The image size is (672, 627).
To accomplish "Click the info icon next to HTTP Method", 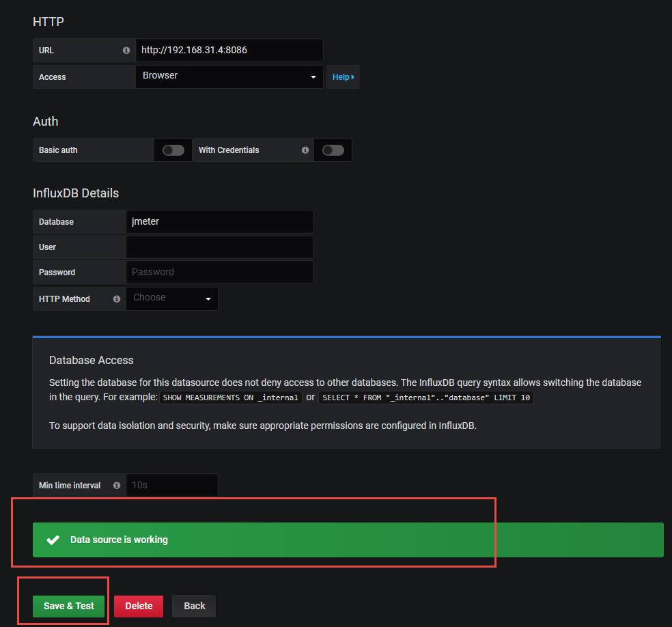I will pos(117,298).
